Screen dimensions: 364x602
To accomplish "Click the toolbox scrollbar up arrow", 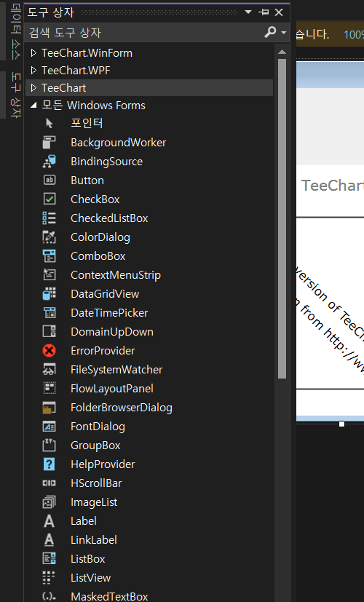I will click(x=282, y=52).
